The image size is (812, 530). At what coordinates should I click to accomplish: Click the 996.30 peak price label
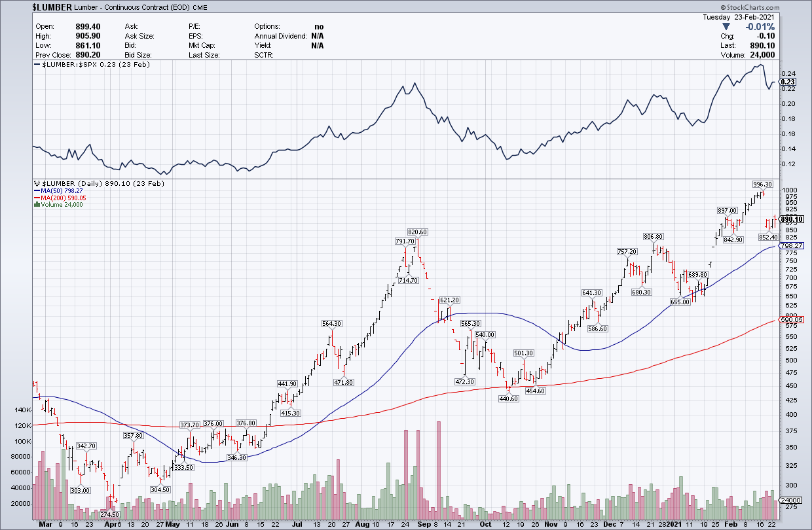coord(762,185)
